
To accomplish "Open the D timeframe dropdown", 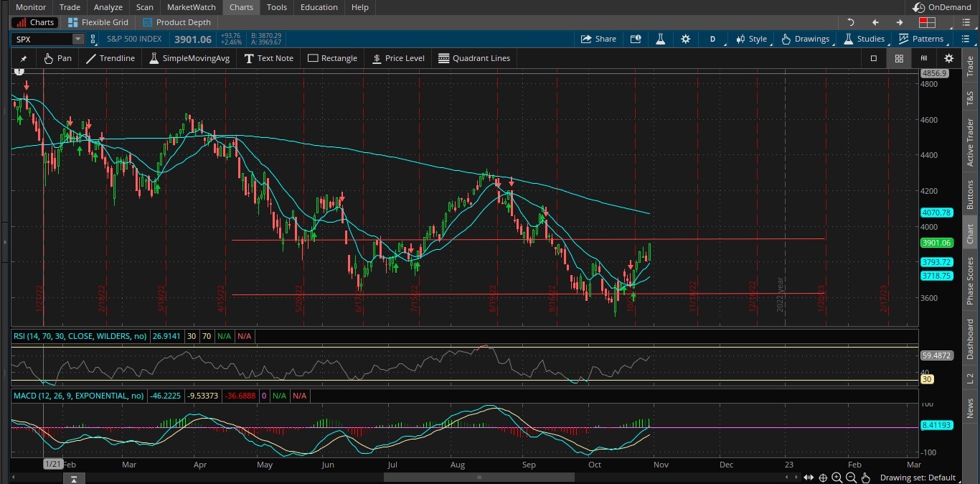I will 712,39.
